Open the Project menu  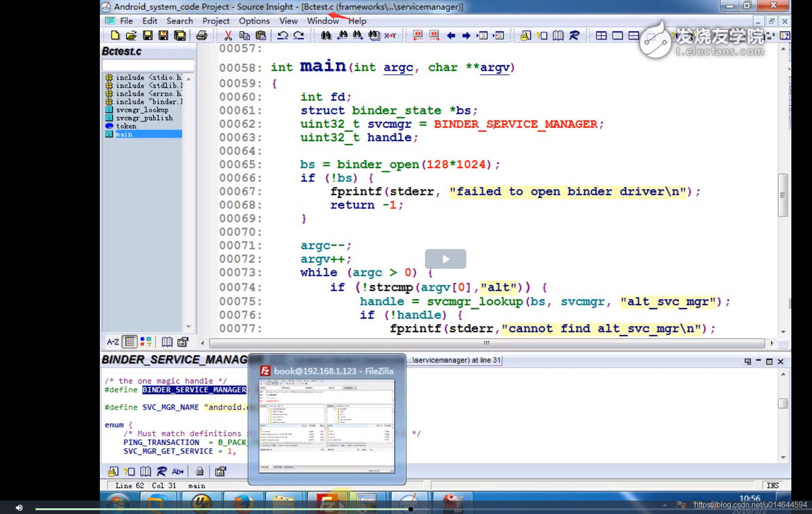pos(216,21)
